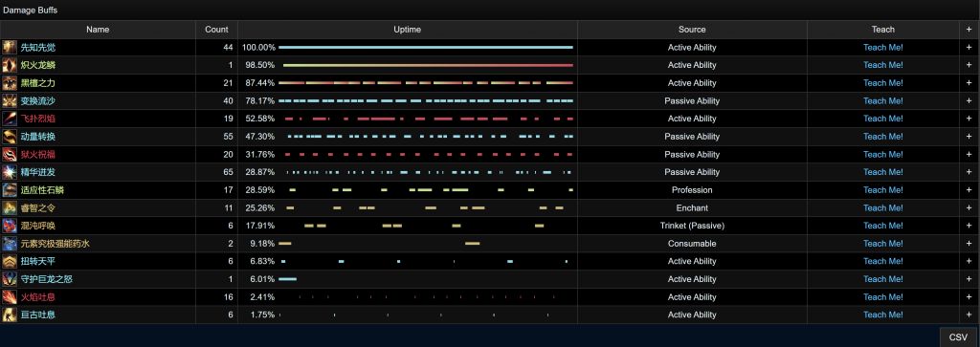Screen dimensions: 980x347
Task: Open Teach Me! link for 混沌呼唤
Action: tap(883, 226)
